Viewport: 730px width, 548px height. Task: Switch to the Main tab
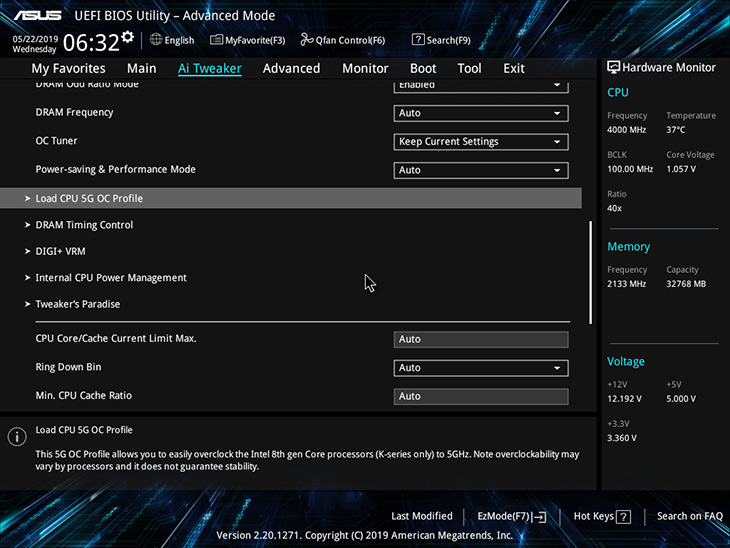click(x=142, y=68)
